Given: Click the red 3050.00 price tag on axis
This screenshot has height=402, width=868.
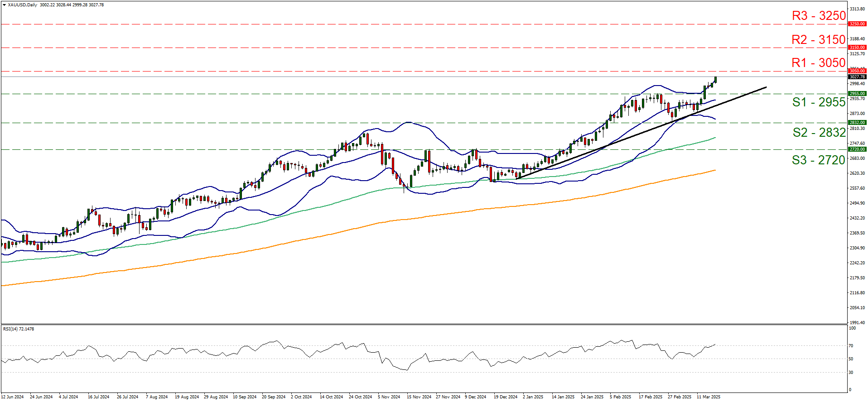Looking at the screenshot, I should pyautogui.click(x=857, y=71).
